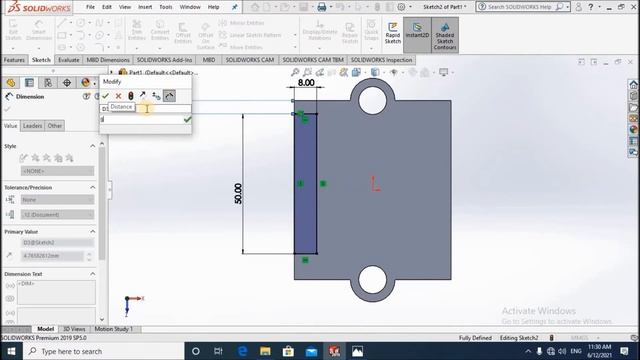Image resolution: width=640 pixels, height=360 pixels.
Task: Open the PropertyManager tab icon
Action: [x=29, y=83]
